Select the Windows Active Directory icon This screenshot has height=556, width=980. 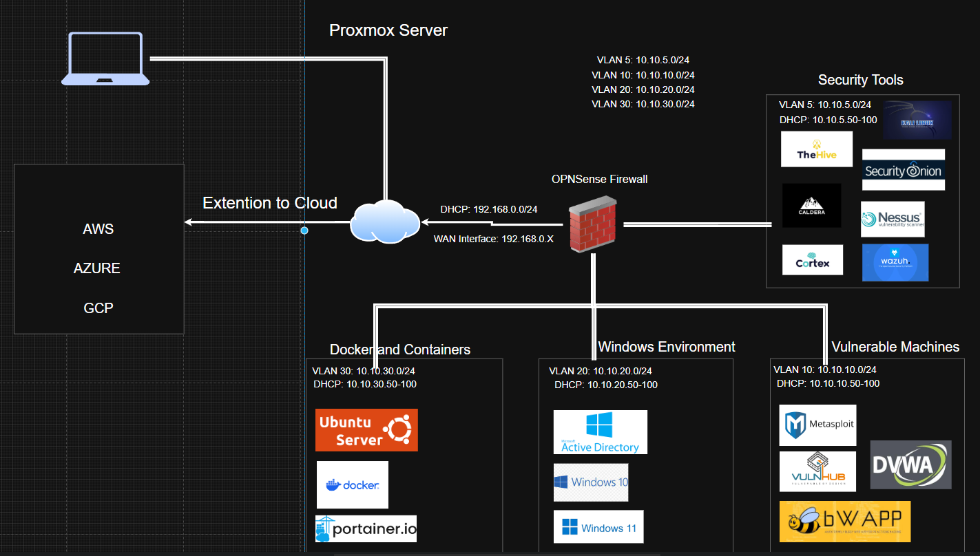click(600, 431)
